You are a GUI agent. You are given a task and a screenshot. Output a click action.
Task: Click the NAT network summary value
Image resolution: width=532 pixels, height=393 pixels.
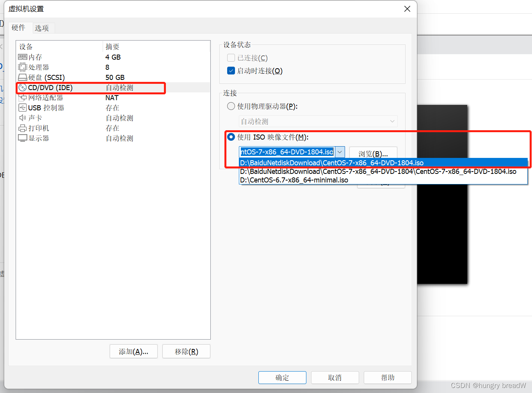click(x=112, y=97)
